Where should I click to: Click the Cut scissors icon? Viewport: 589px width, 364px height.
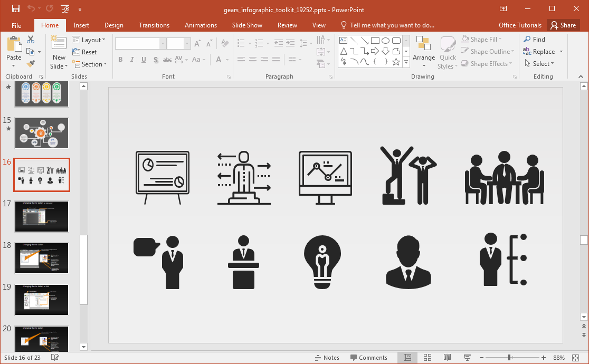[31, 40]
